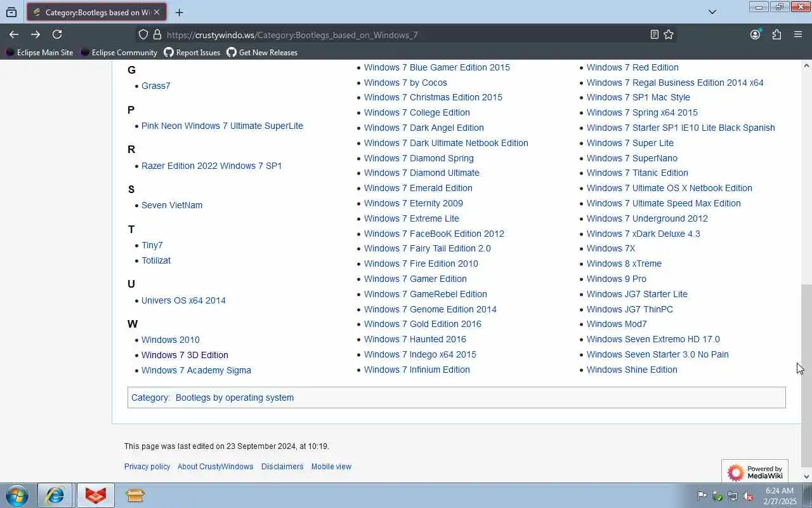Open Eclipse Community bookmark
Image resolution: width=812 pixels, height=508 pixels.
coord(119,53)
